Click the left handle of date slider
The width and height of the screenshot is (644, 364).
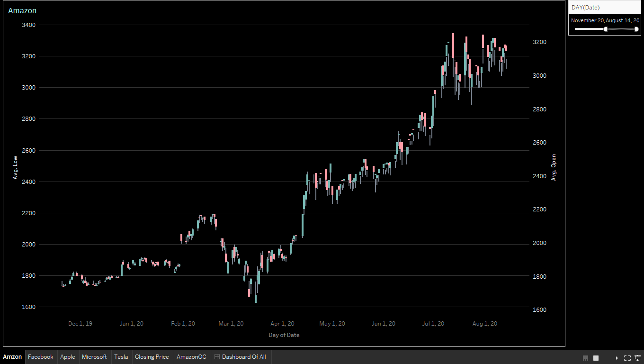coord(606,29)
